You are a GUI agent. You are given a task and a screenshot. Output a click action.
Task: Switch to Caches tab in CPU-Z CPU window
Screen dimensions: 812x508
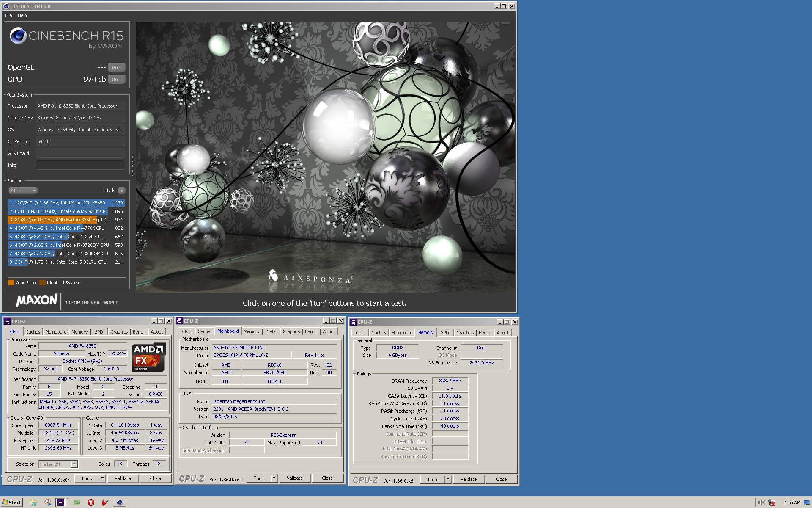(x=33, y=332)
